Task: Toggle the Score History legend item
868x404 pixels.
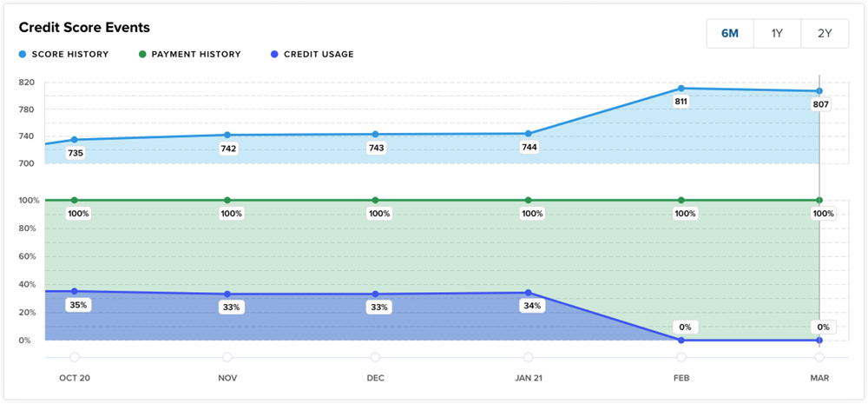Action: pos(63,55)
